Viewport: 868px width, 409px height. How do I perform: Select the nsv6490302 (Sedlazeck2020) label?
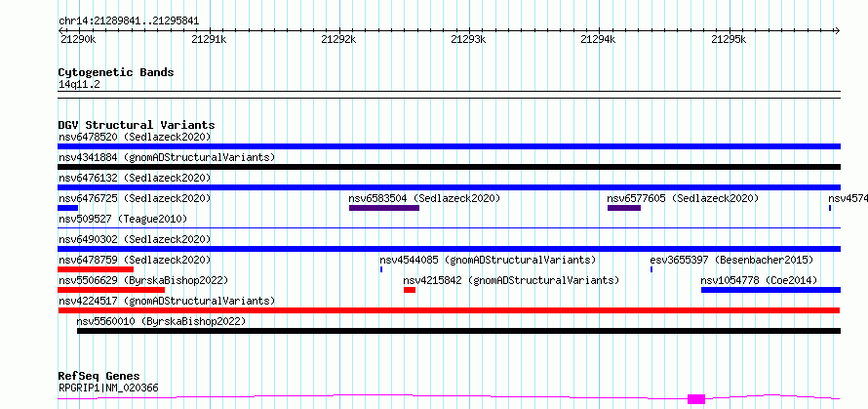pyautogui.click(x=135, y=239)
